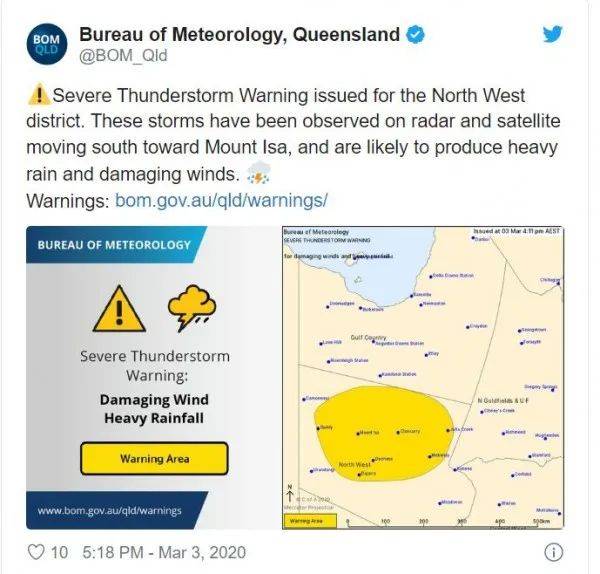
Task: Open bom.gov.au/qld/warnings/ link
Action: click(x=221, y=200)
